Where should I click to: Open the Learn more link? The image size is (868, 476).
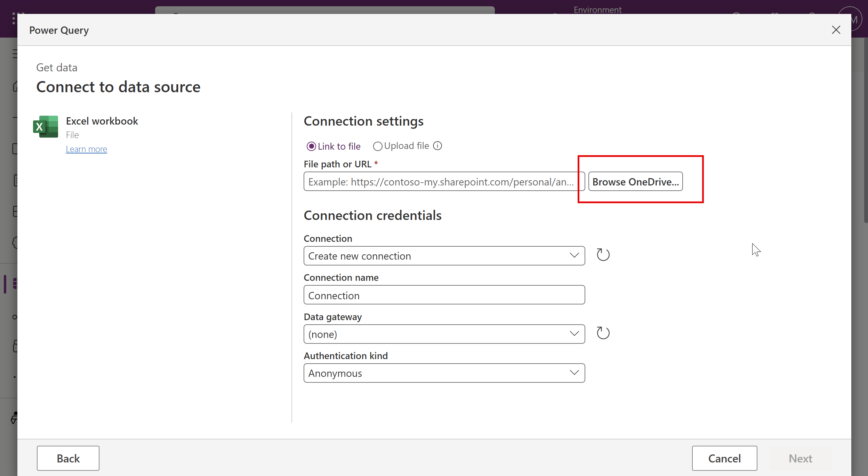pos(87,149)
